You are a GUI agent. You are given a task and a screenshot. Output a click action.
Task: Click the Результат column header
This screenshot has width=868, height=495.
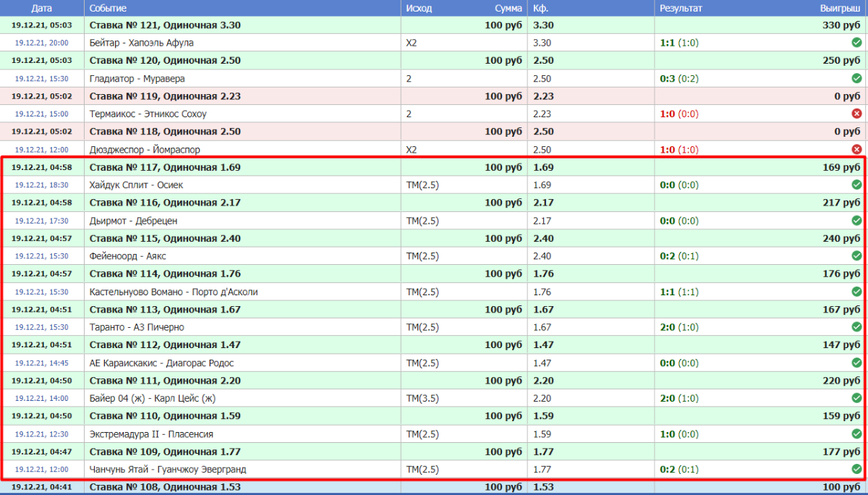click(x=681, y=8)
